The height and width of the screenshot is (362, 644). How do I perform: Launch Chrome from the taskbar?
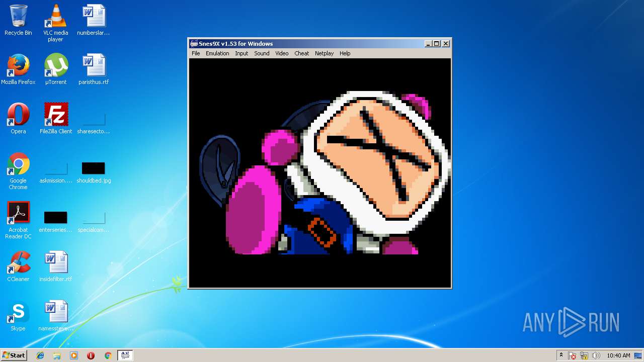tap(108, 355)
